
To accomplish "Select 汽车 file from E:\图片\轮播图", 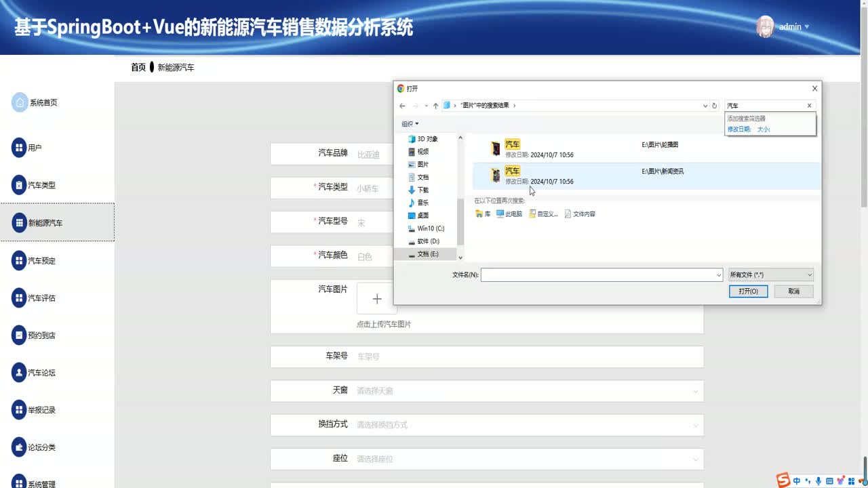I will (646, 149).
